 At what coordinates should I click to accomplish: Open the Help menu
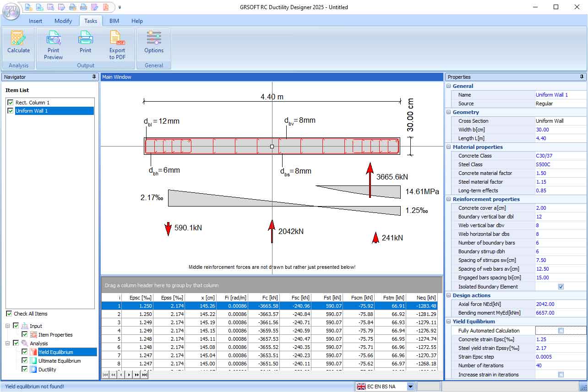137,21
